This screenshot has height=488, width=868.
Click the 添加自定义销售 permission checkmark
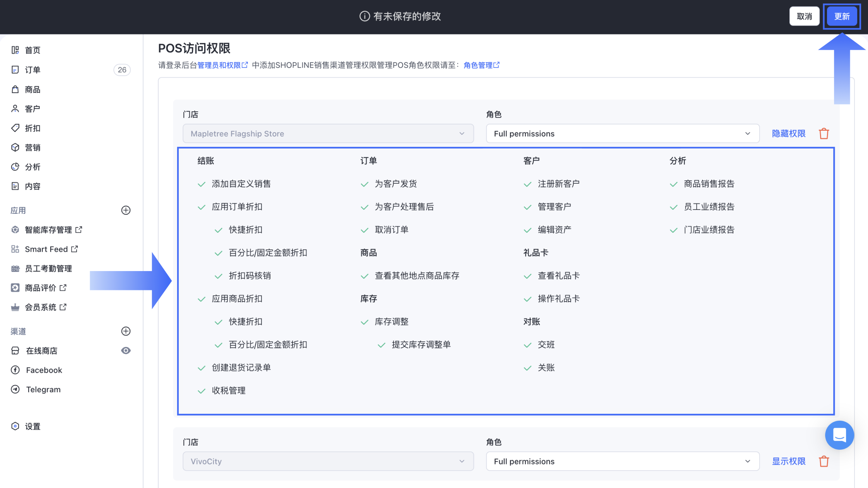[x=202, y=184]
